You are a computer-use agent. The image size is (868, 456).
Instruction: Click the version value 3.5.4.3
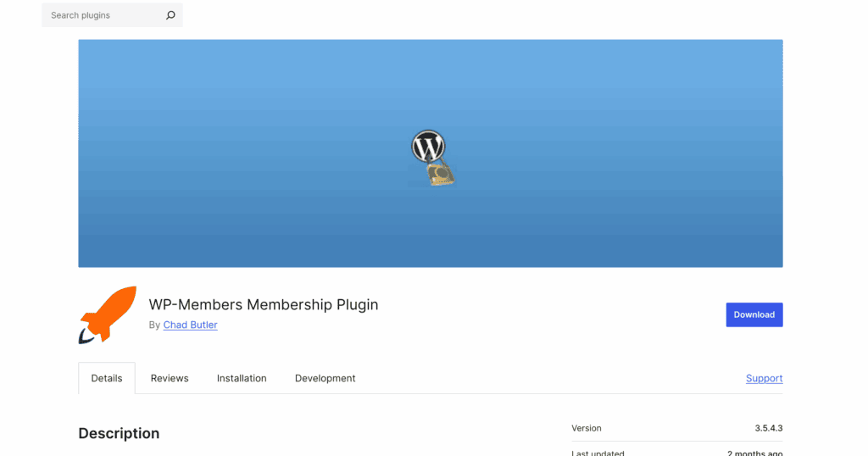[768, 428]
